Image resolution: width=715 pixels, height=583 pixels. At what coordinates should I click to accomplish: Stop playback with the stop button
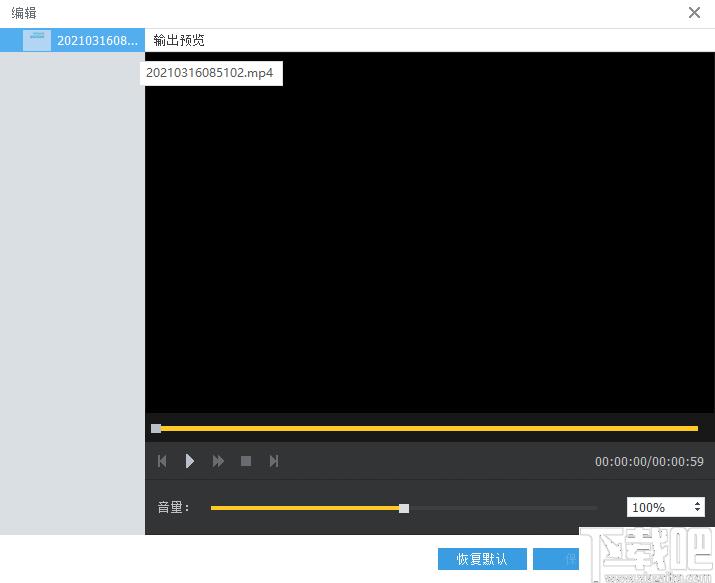pos(246,461)
